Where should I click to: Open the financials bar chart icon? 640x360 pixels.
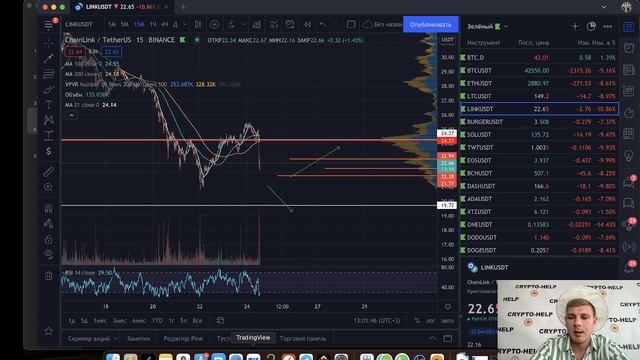256,24
